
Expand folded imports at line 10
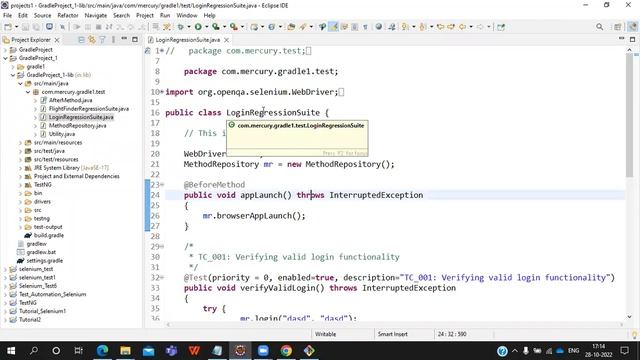click(162, 92)
